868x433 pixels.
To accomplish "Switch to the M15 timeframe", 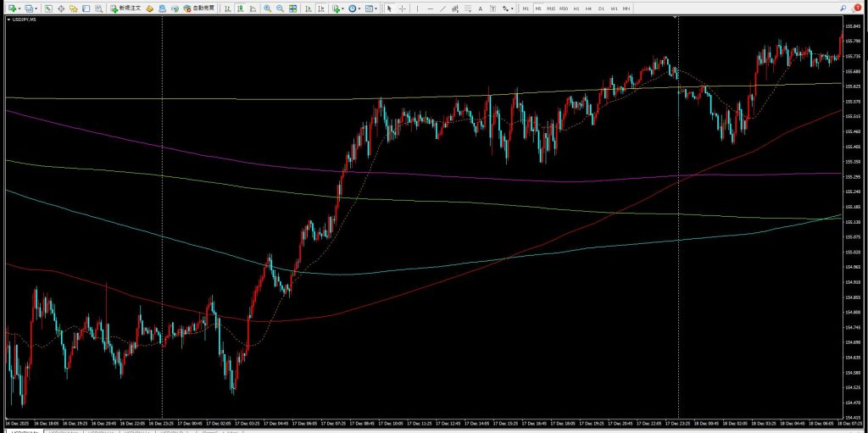I will click(x=551, y=8).
